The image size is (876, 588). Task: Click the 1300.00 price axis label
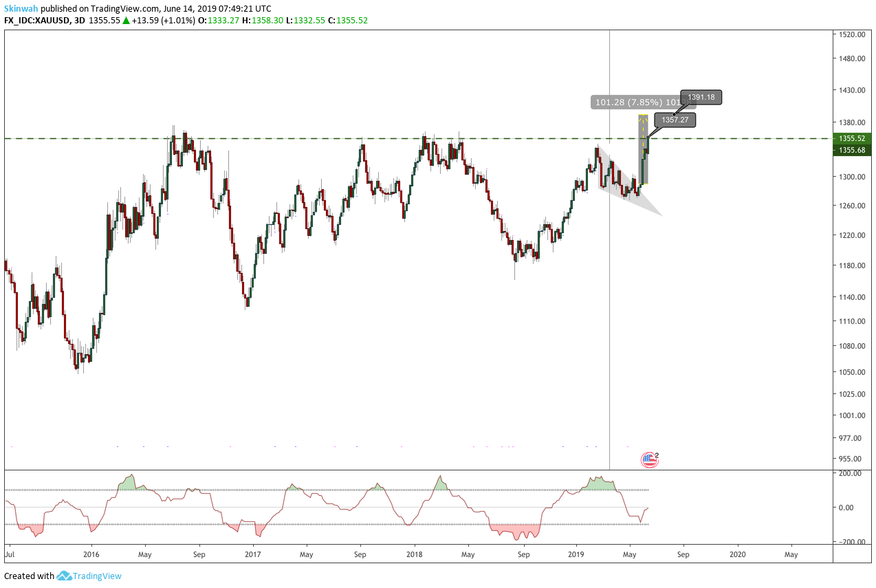tap(851, 177)
